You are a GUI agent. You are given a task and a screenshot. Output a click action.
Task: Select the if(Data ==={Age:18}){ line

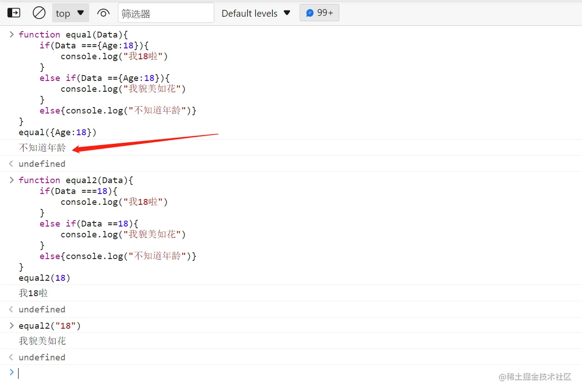click(94, 45)
